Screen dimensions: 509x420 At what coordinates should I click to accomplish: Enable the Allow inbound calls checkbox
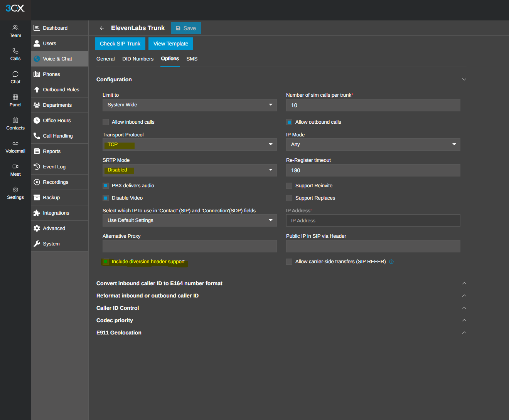(x=106, y=122)
